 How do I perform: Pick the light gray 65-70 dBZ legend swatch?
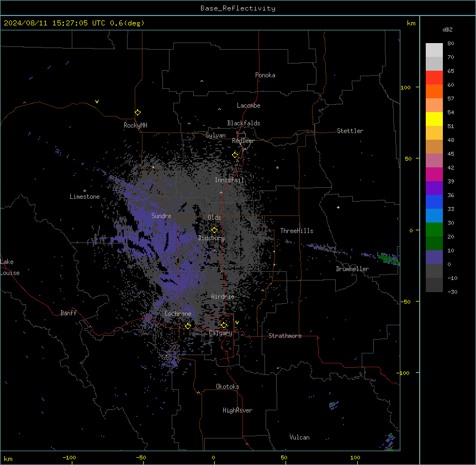point(434,64)
